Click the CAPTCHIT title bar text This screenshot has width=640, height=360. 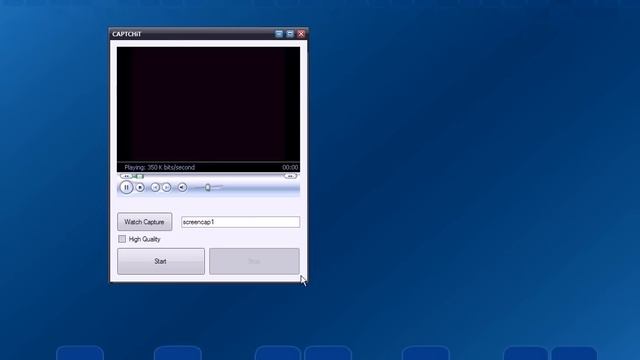click(127, 34)
